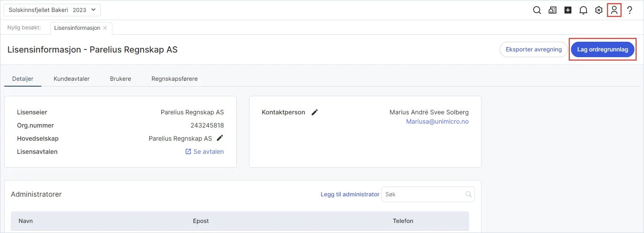
Task: Click Eksporter avregning button
Action: (534, 49)
